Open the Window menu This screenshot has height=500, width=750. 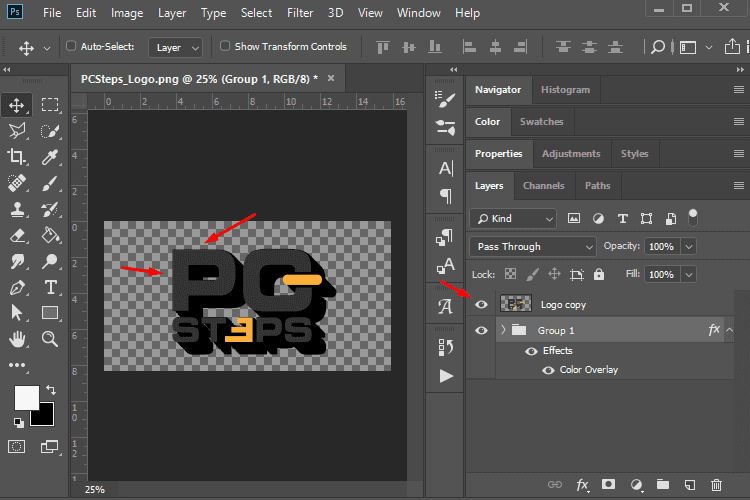[x=419, y=13]
